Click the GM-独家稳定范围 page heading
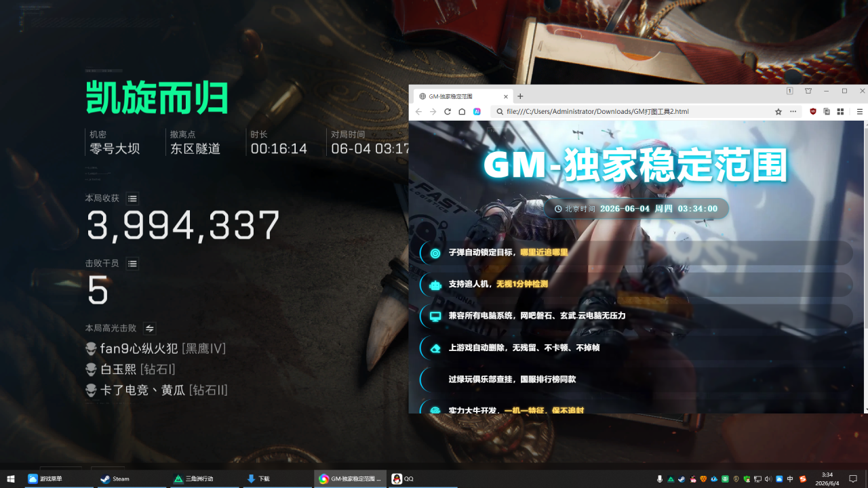 pyautogui.click(x=636, y=165)
